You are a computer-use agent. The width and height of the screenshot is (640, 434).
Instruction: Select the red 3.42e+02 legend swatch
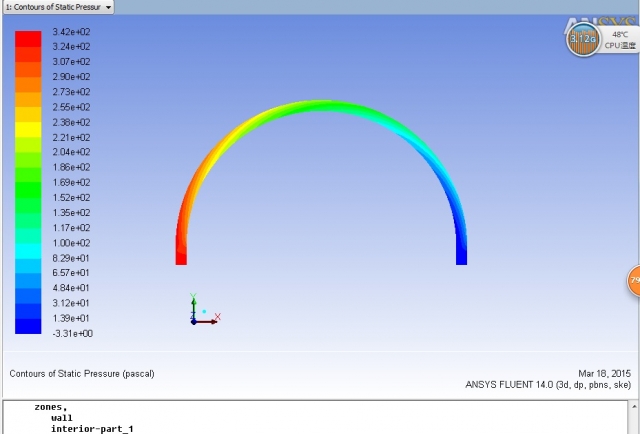[28, 36]
